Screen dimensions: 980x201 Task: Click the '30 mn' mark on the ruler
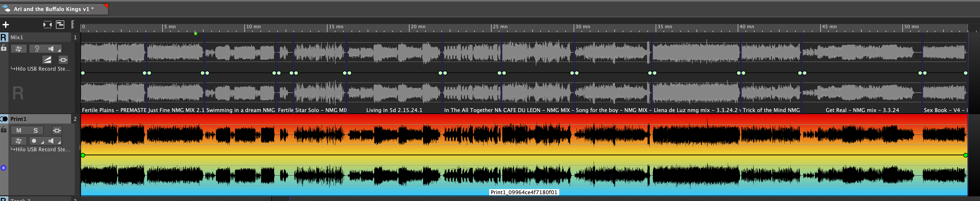[x=583, y=27]
